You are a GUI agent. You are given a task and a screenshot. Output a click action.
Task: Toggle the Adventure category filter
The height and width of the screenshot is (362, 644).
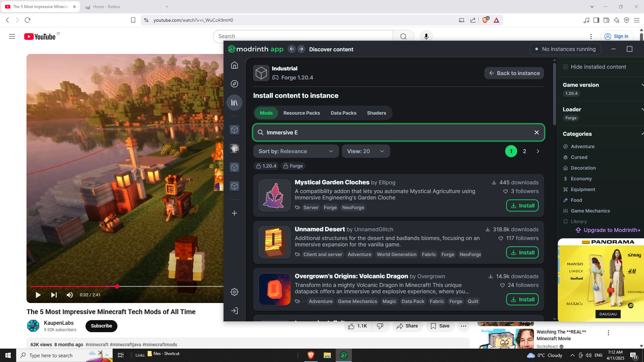coord(582,146)
